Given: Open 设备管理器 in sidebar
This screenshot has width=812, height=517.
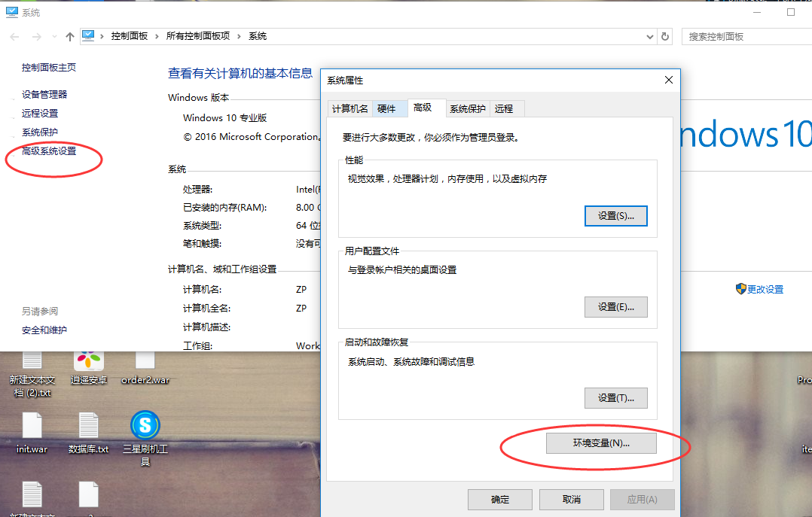Looking at the screenshot, I should coord(44,94).
